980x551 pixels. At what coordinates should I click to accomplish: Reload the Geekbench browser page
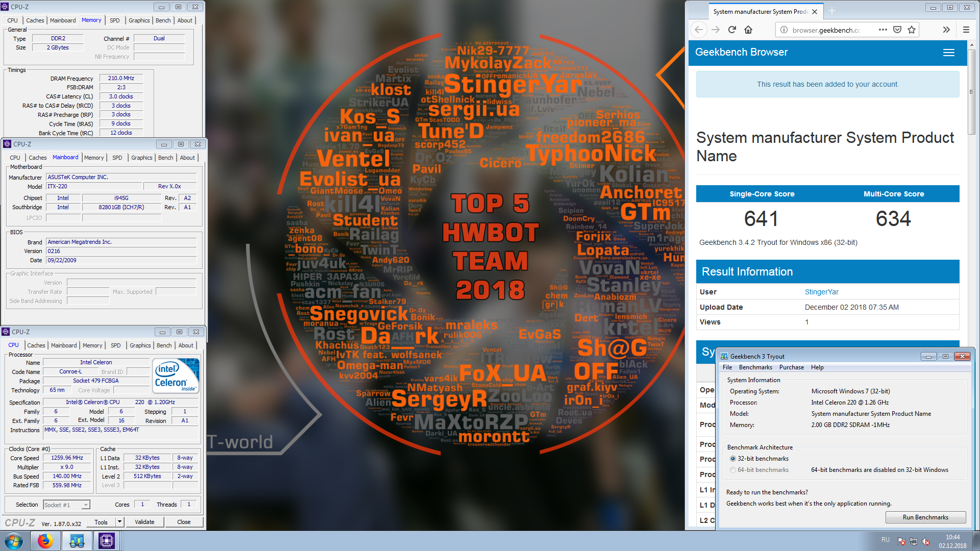(732, 30)
